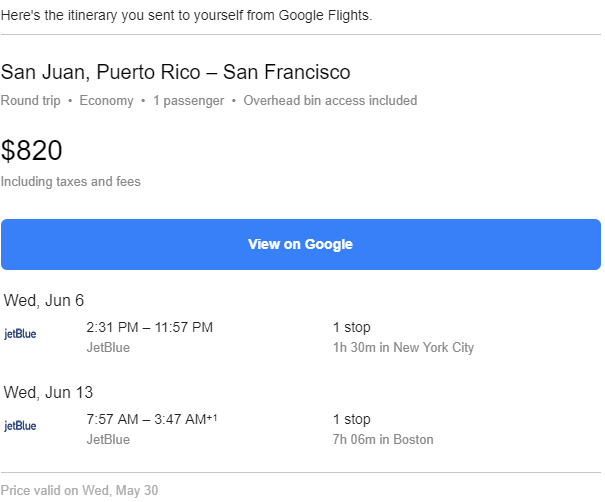
Task: Click the 7h 06m in Boston layover
Action: pyautogui.click(x=383, y=440)
